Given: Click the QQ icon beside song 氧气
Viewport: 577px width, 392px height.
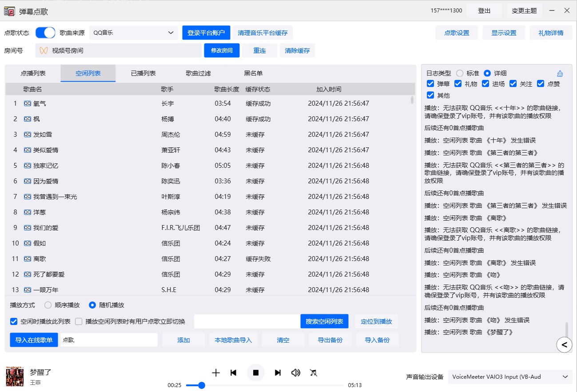Looking at the screenshot, I should click(x=28, y=103).
